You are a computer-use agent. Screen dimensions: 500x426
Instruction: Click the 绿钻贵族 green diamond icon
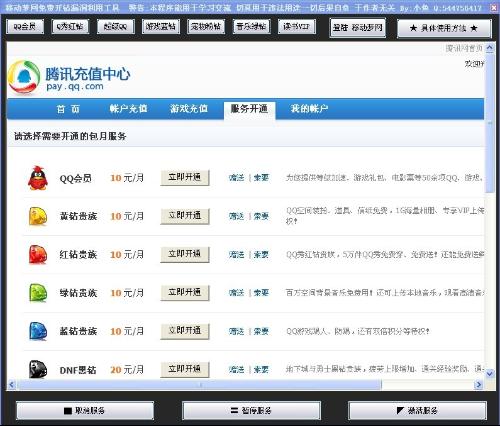[38, 293]
